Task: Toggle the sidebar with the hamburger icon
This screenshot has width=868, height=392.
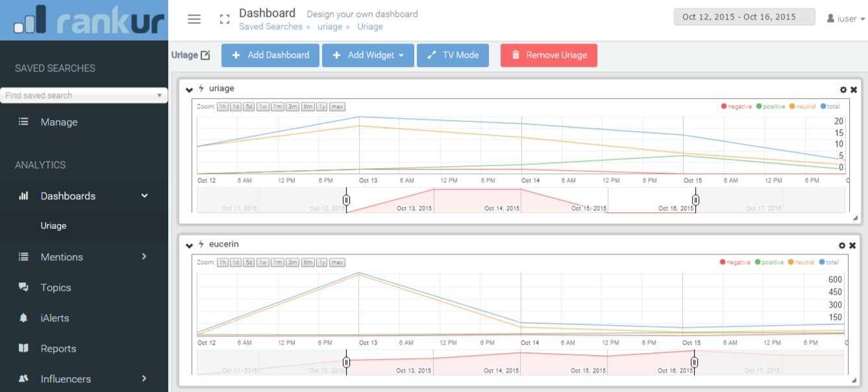Action: (194, 19)
